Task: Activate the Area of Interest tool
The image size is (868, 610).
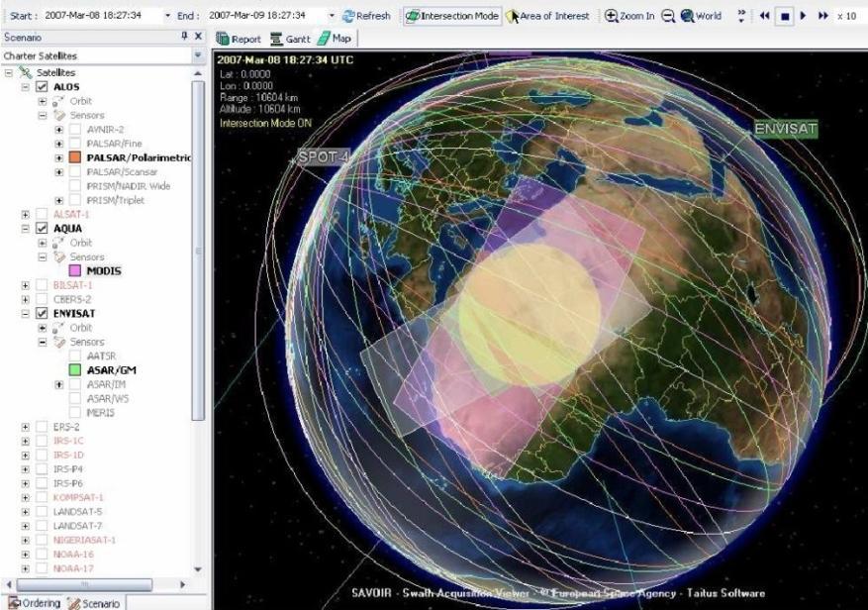Action: (x=547, y=16)
